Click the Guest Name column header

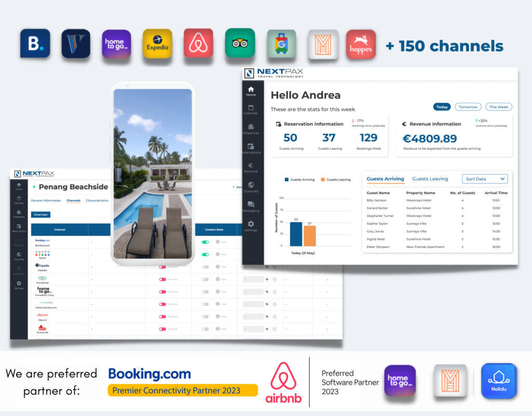(378, 193)
